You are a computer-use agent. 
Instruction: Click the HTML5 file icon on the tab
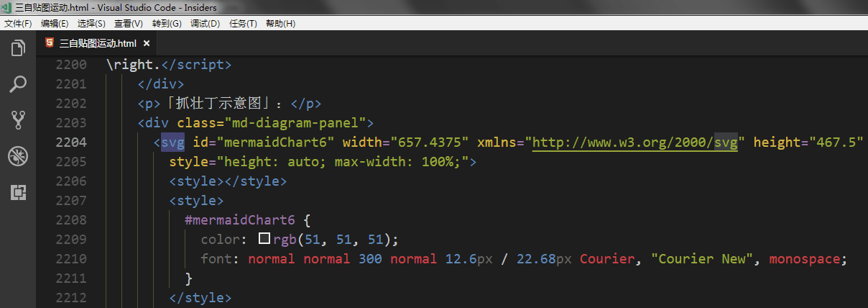[x=49, y=42]
